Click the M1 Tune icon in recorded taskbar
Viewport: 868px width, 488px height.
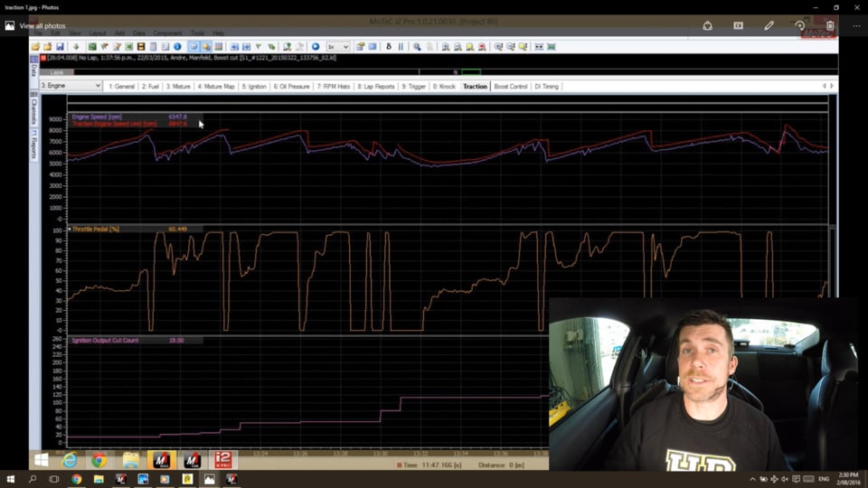coord(192,460)
